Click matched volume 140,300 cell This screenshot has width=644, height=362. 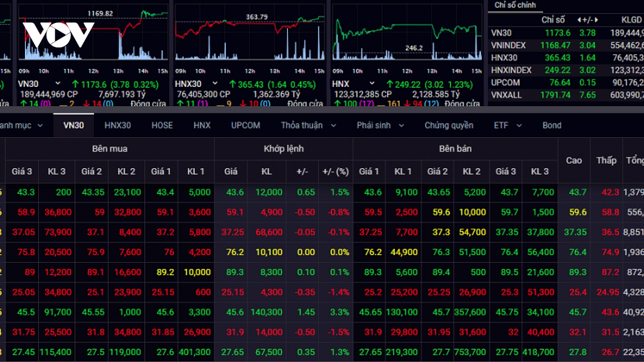click(x=266, y=312)
